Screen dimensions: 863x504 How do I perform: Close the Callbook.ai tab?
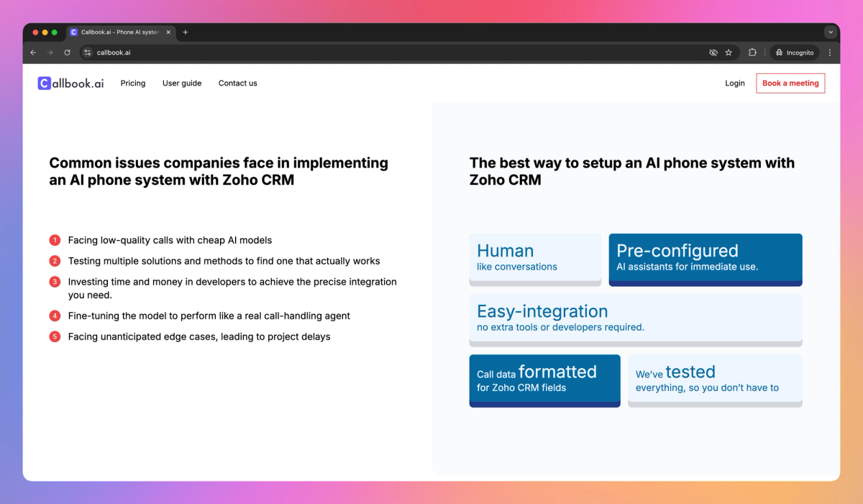[x=169, y=32]
